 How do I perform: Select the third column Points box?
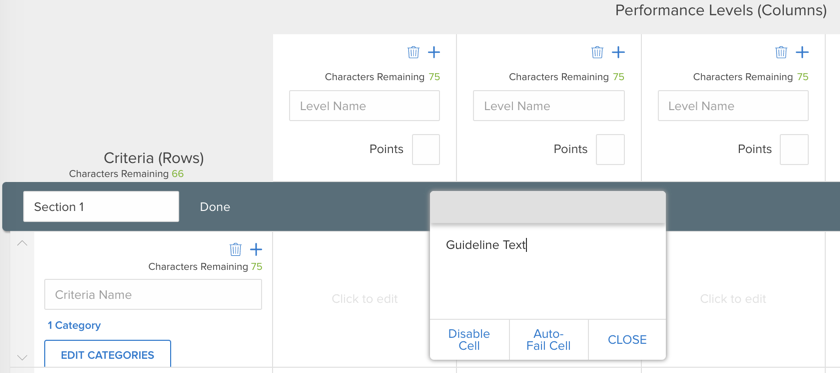[794, 150]
